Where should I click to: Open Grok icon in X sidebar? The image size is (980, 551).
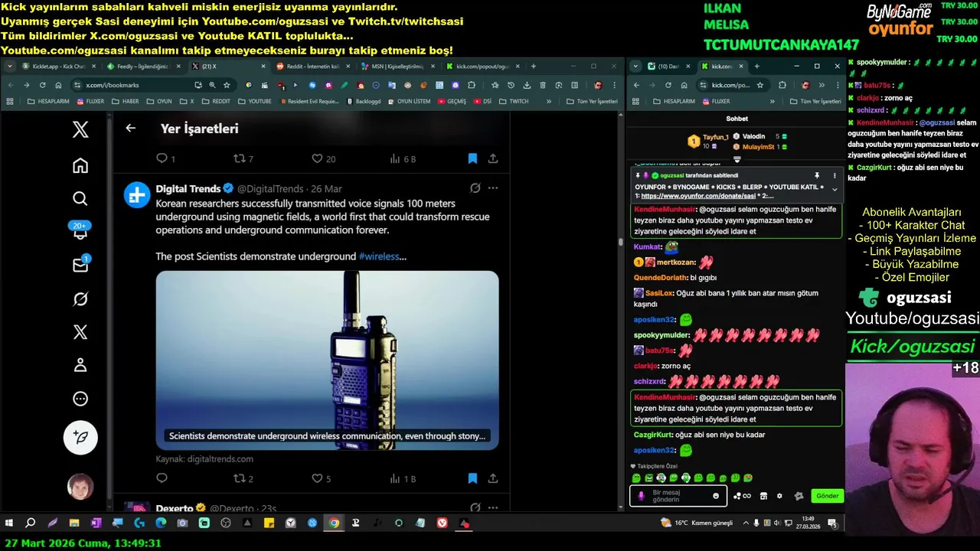[80, 298]
